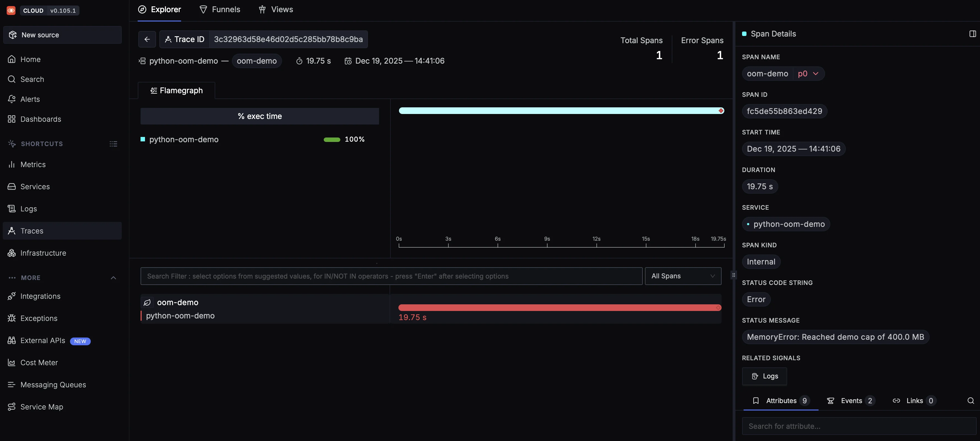Click the Search for attribute field
Image resolution: width=980 pixels, height=441 pixels.
(859, 426)
